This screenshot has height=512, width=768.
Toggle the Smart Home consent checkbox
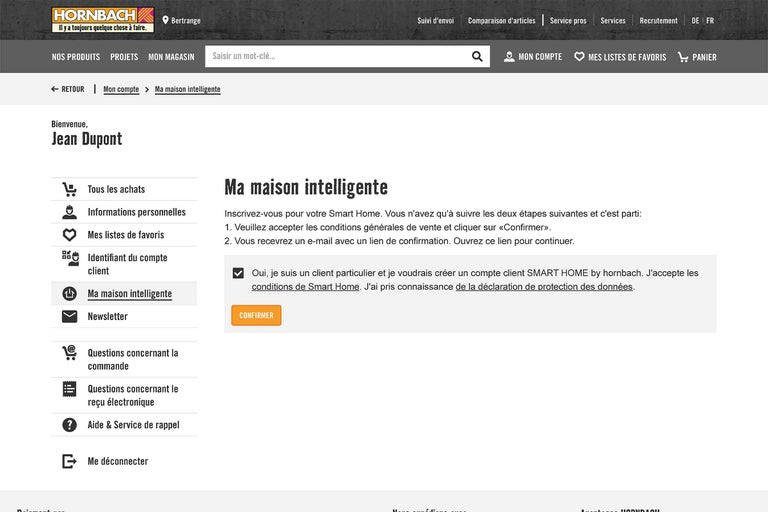coord(238,273)
